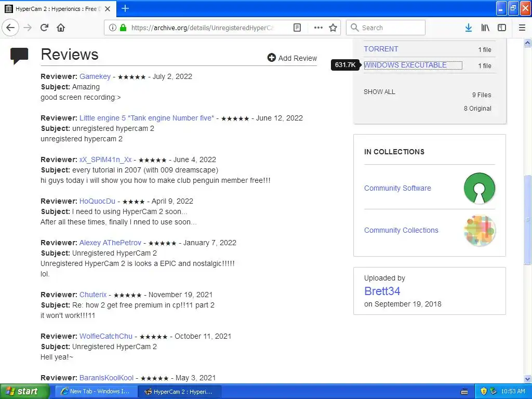532x399 pixels.
Task: Open xX_SPiM41n_Xx reviewer profile
Action: [x=105, y=159]
